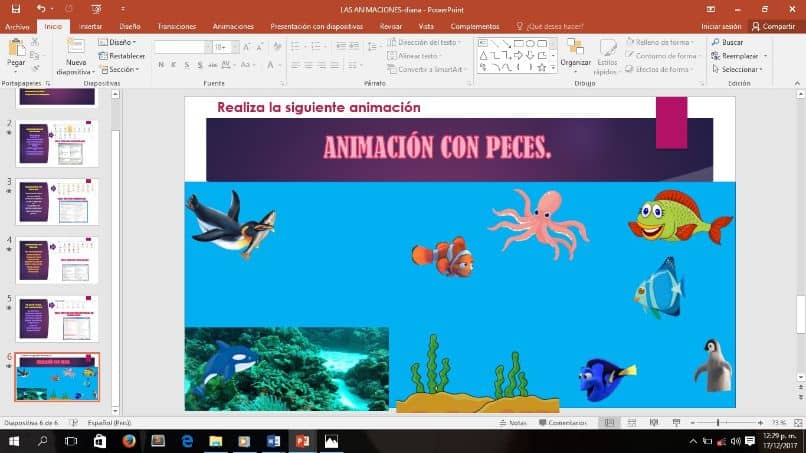Open the Archivo tab

pyautogui.click(x=17, y=26)
